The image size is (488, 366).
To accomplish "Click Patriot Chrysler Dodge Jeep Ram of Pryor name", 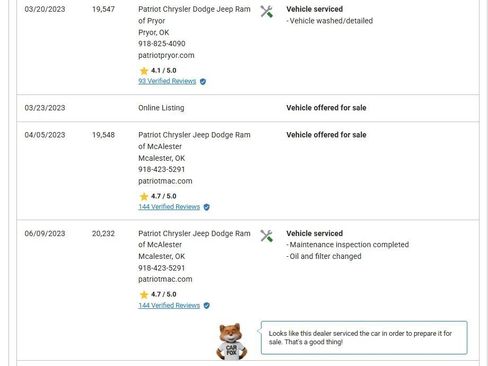I will (194, 15).
